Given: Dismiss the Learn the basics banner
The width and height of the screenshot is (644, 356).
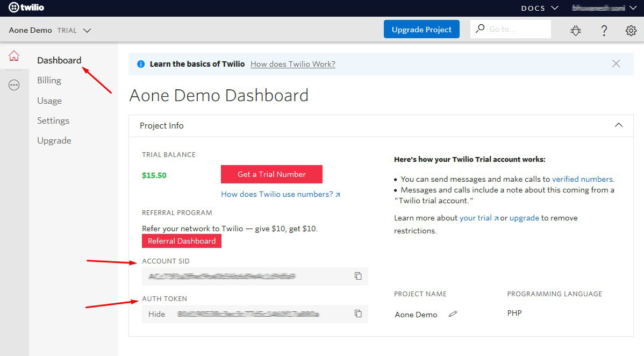Looking at the screenshot, I should (616, 63).
